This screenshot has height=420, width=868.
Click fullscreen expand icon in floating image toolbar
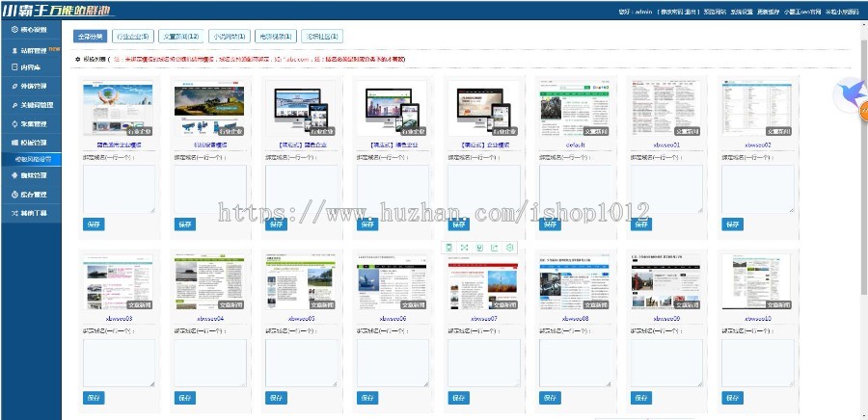pyautogui.click(x=465, y=248)
